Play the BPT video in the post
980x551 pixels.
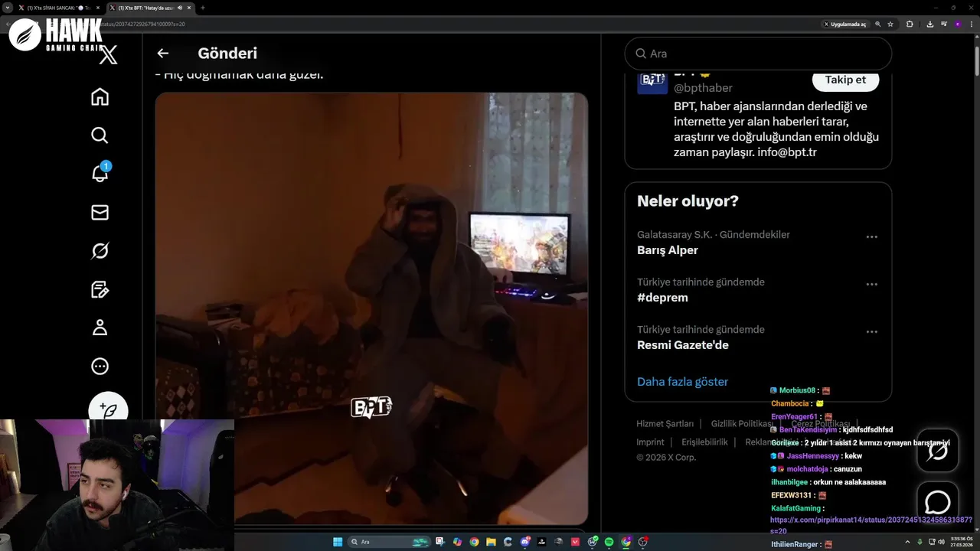[371, 308]
